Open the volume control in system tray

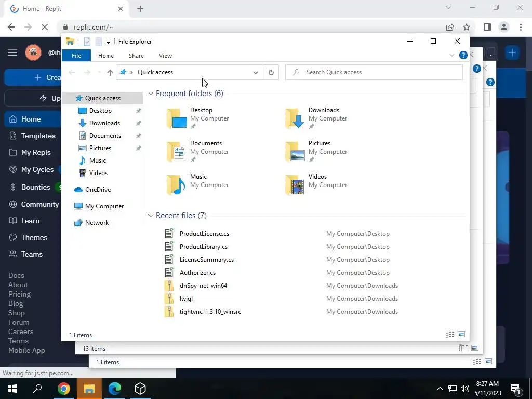pos(465,389)
